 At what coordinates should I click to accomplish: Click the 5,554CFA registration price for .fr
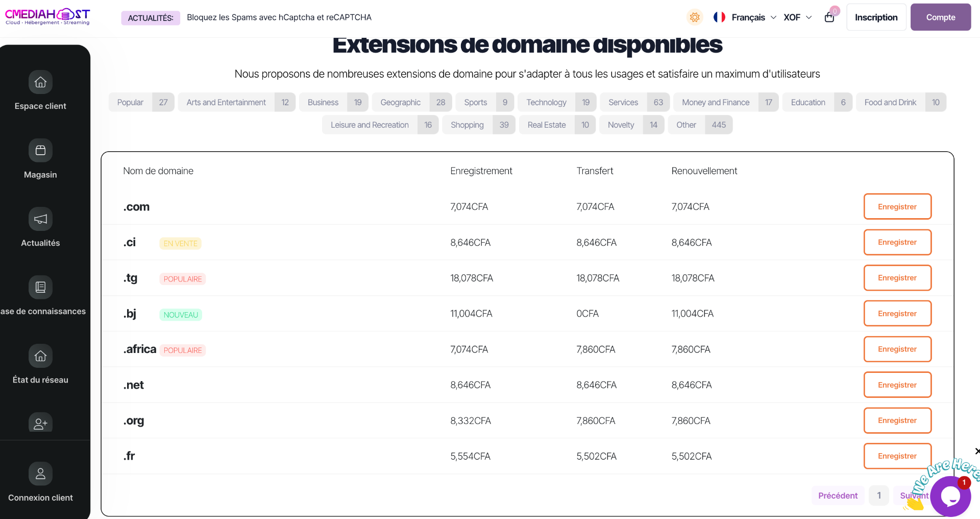470,456
